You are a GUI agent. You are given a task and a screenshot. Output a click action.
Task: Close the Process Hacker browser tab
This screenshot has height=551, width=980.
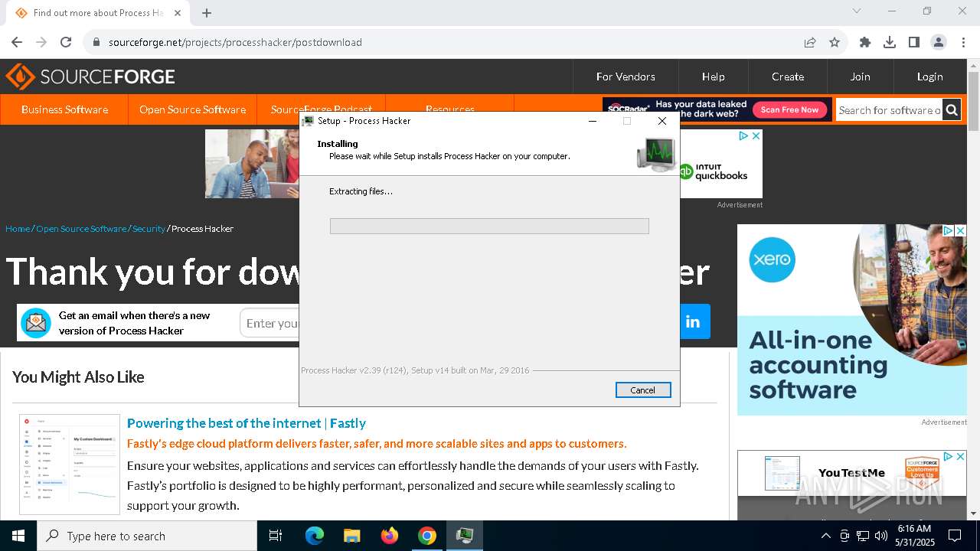[178, 13]
